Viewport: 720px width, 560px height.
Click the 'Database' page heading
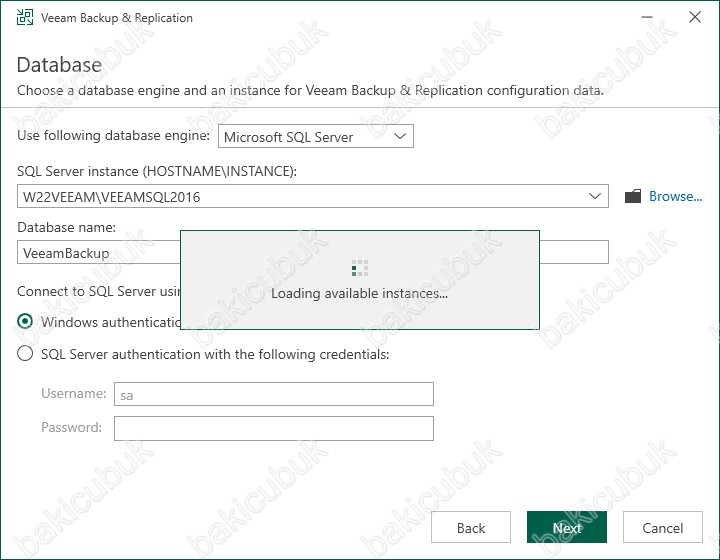click(59, 65)
